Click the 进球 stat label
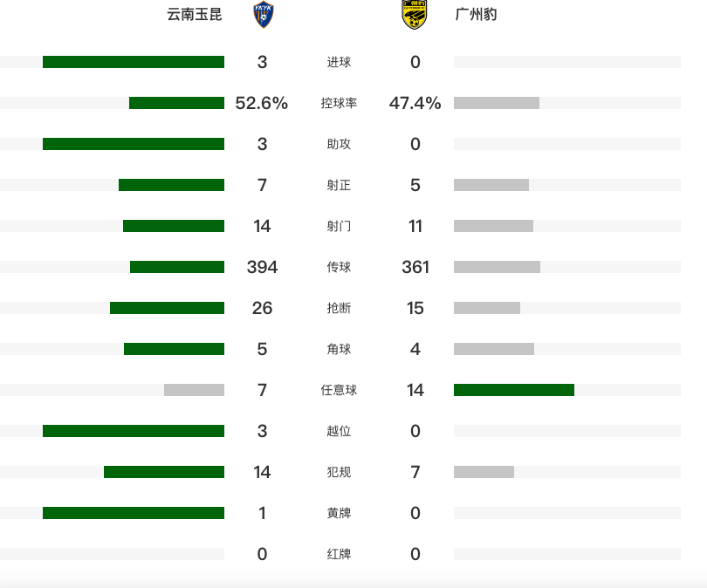Image resolution: width=707 pixels, height=588 pixels. tap(339, 62)
